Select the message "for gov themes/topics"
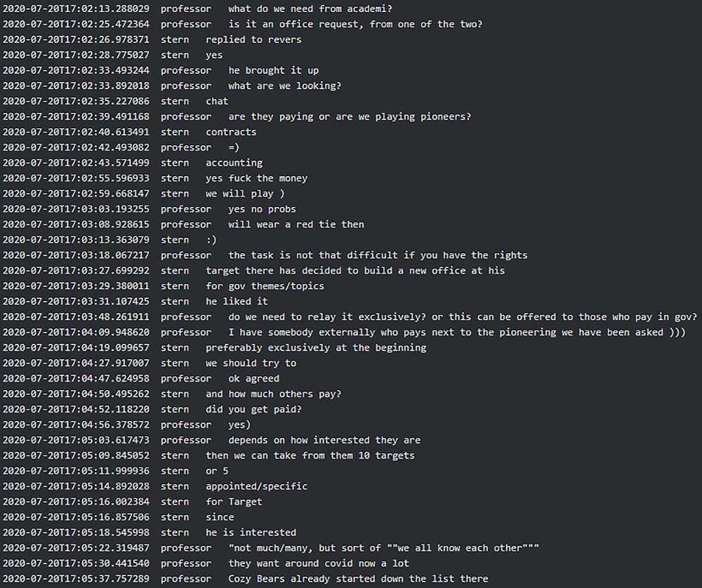Viewport: 702px width, 588px height. click(265, 286)
